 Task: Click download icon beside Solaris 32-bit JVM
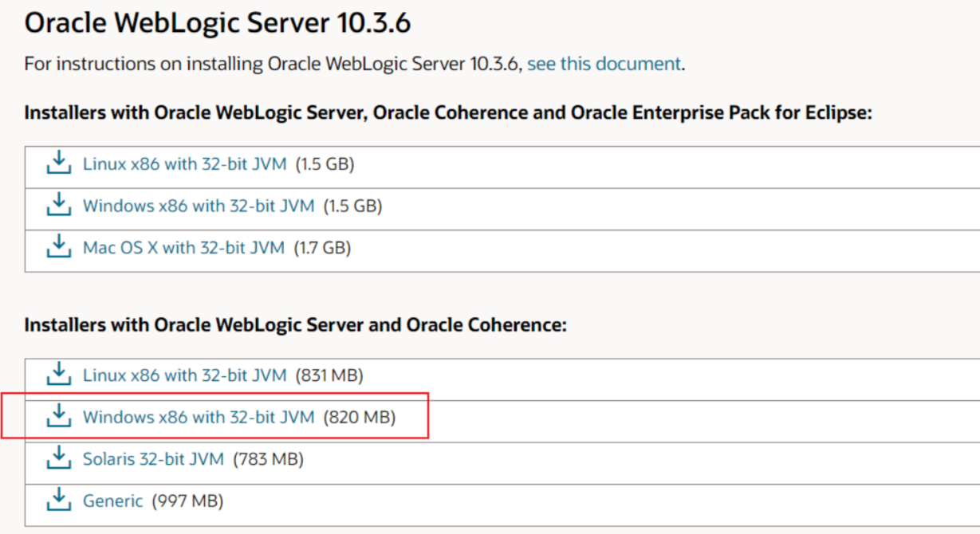click(x=58, y=459)
